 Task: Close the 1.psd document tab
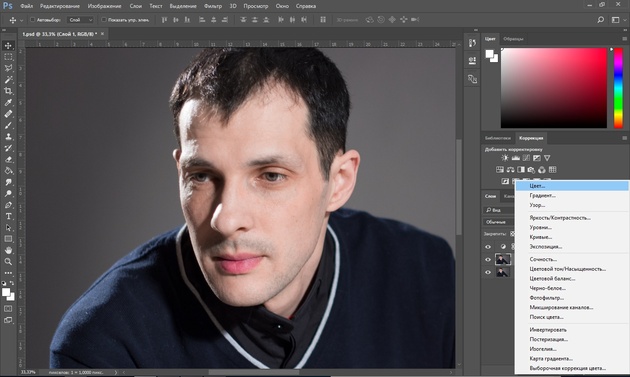102,34
